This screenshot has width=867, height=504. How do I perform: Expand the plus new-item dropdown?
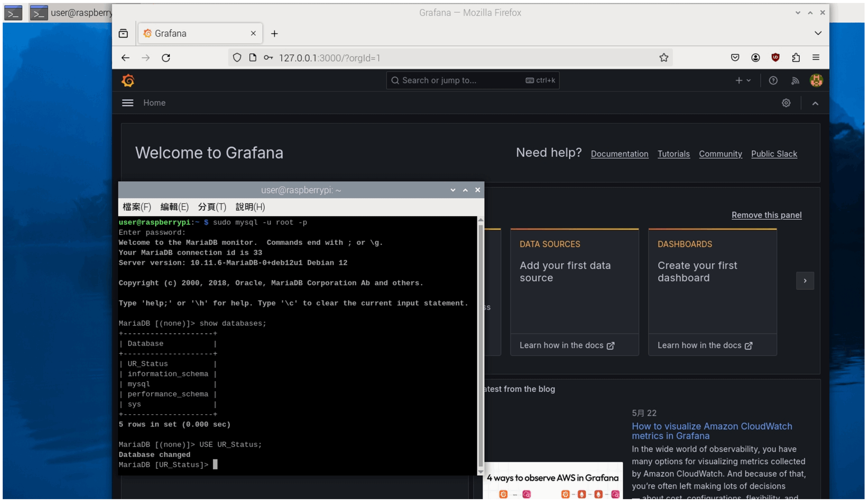coord(743,81)
